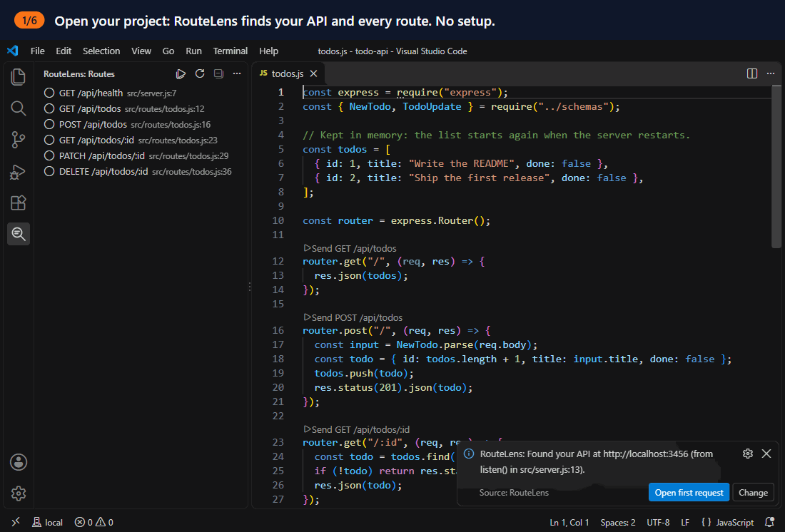The width and height of the screenshot is (785, 532).
Task: Open the Search view in activity bar
Action: (x=18, y=108)
